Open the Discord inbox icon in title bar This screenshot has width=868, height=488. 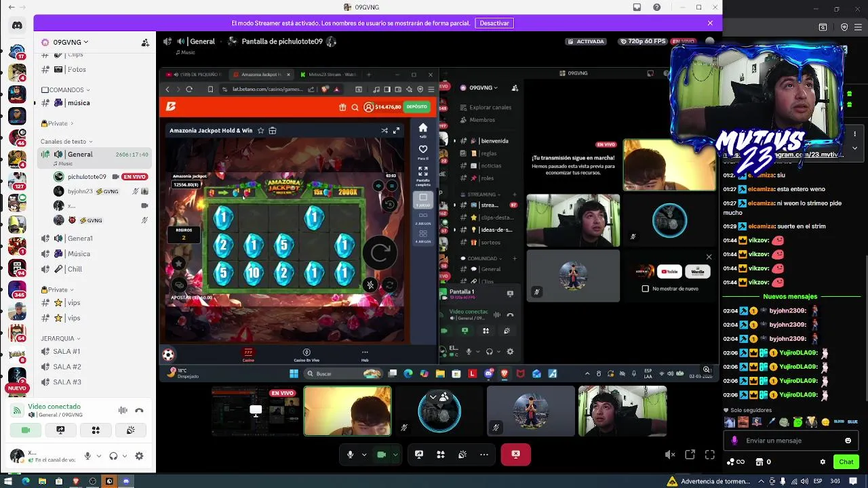pyautogui.click(x=637, y=7)
